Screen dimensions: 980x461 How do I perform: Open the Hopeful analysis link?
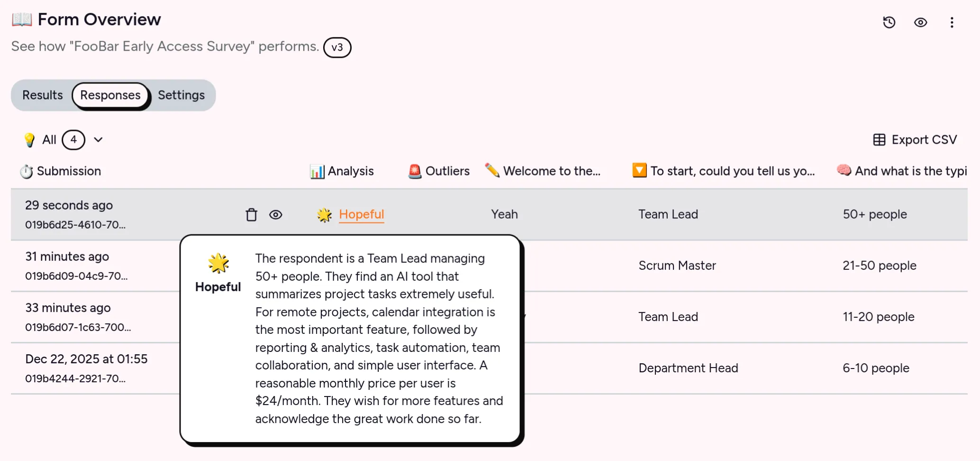[362, 214]
